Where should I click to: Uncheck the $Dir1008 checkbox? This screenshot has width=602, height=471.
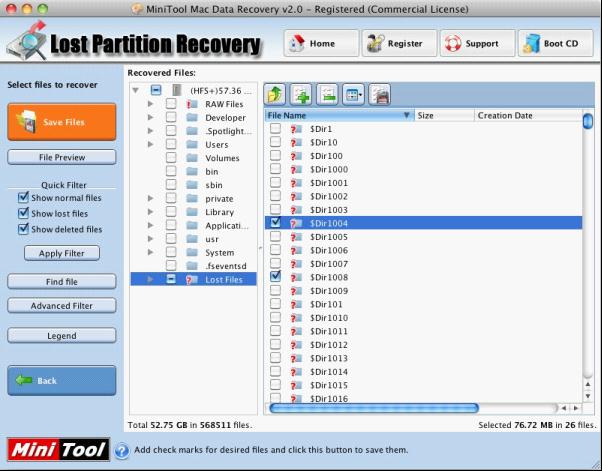[x=275, y=276]
